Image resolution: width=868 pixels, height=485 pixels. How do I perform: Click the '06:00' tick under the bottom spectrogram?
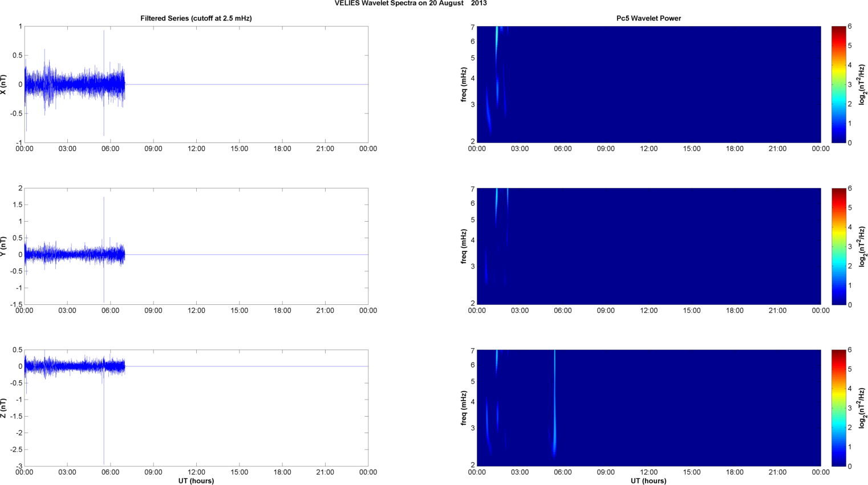[563, 472]
